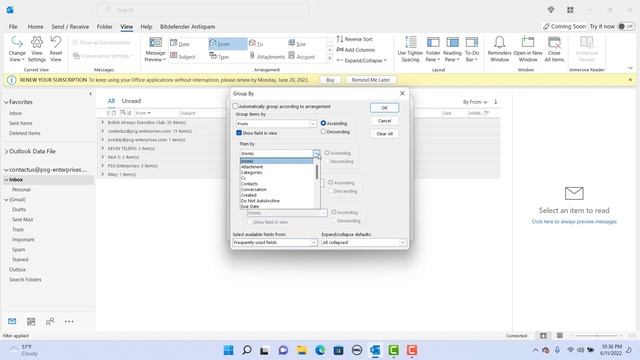Open the Send / Receive tab
The height and width of the screenshot is (360, 640).
[70, 27]
